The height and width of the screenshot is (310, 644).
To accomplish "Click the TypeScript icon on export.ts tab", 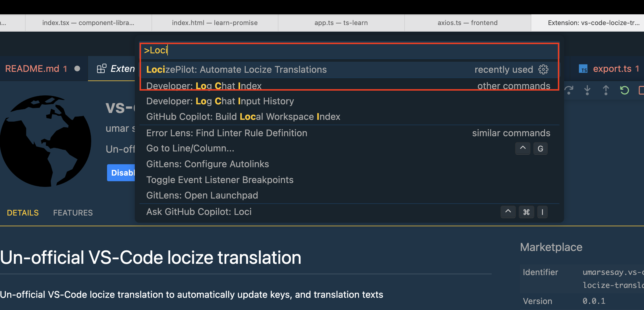I will 583,69.
